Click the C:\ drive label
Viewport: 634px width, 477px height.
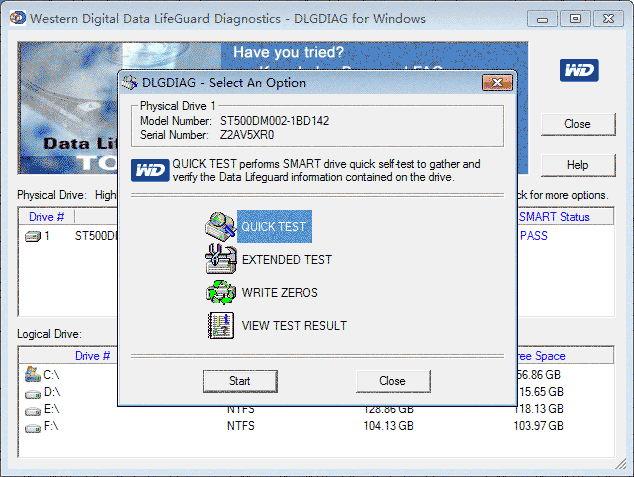pyautogui.click(x=51, y=375)
